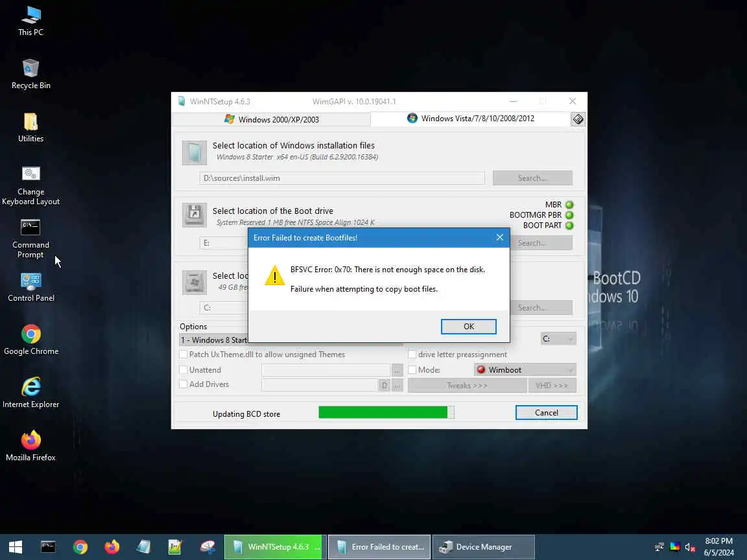
Task: Click the disk tool taskbar icon
Action: tap(207, 547)
